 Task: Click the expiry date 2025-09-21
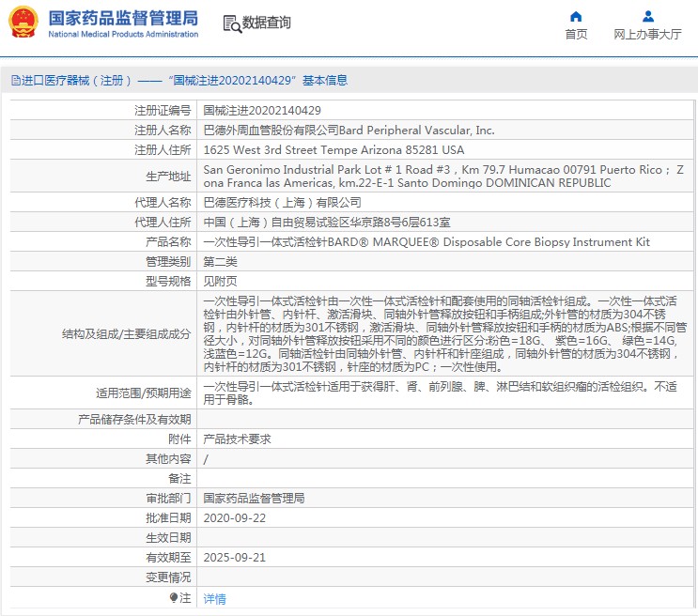pyautogui.click(x=235, y=557)
